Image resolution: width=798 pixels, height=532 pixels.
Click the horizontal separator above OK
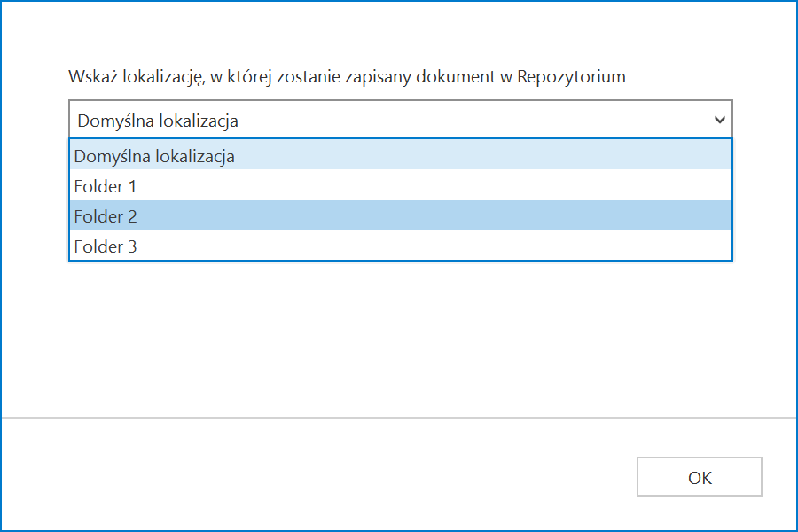(399, 418)
